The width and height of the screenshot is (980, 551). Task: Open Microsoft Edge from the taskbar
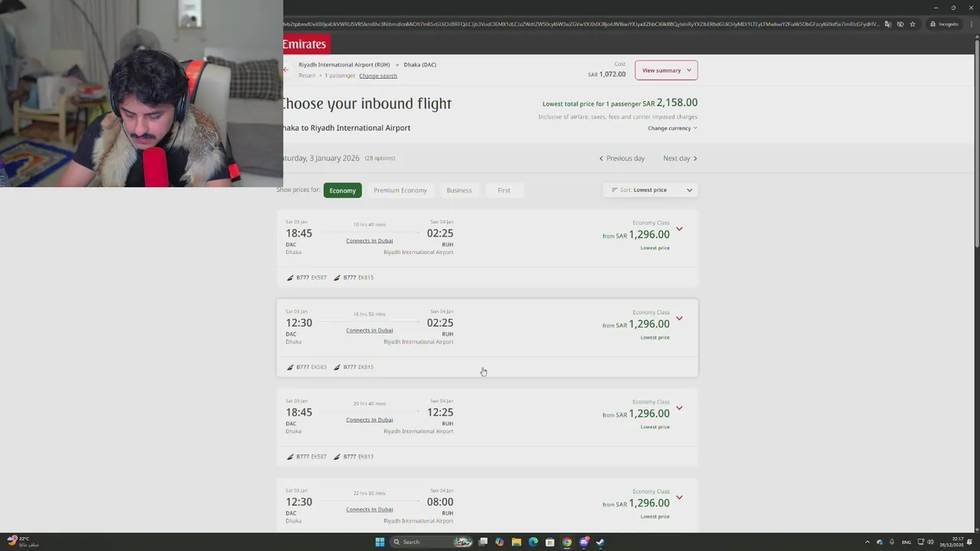[534, 542]
